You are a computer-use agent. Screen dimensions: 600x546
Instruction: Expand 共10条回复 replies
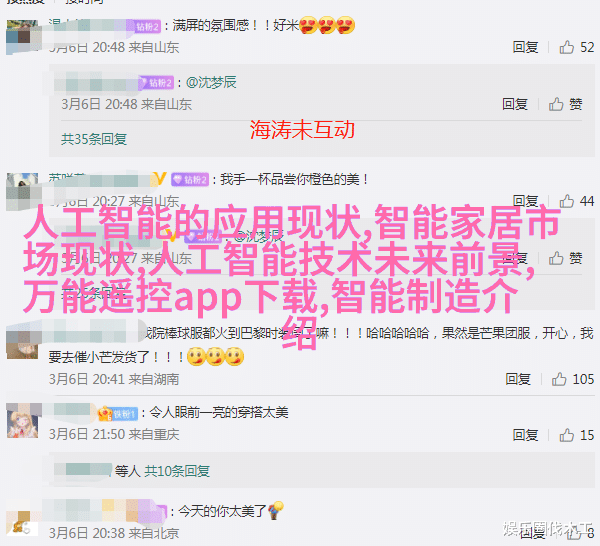177,471
